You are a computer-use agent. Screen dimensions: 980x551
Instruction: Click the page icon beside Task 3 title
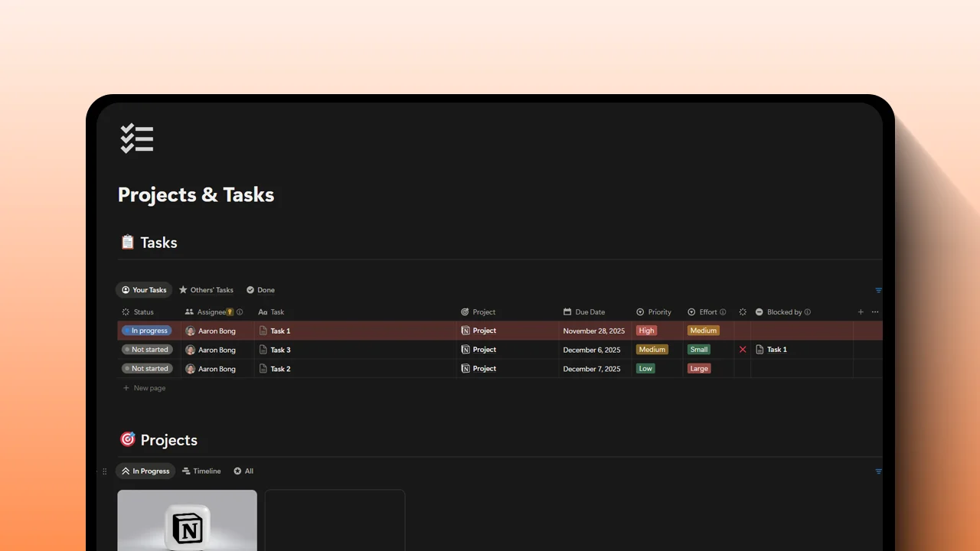(x=263, y=350)
